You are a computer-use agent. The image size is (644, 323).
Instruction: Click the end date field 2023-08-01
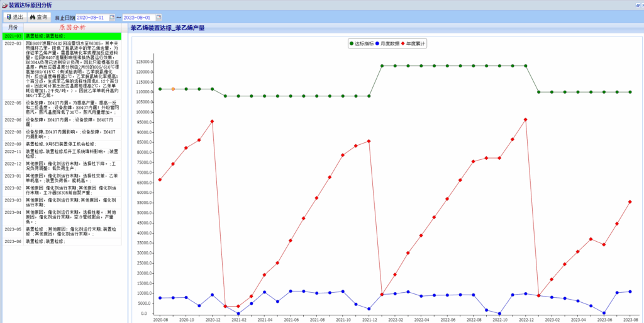point(136,18)
